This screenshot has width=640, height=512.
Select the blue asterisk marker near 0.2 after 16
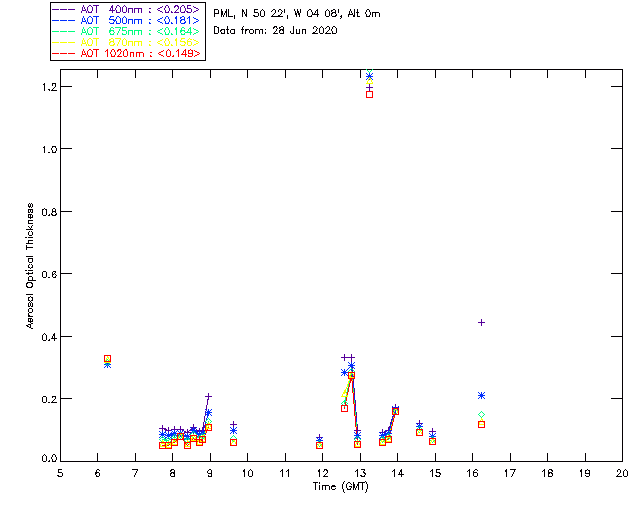[x=481, y=395]
